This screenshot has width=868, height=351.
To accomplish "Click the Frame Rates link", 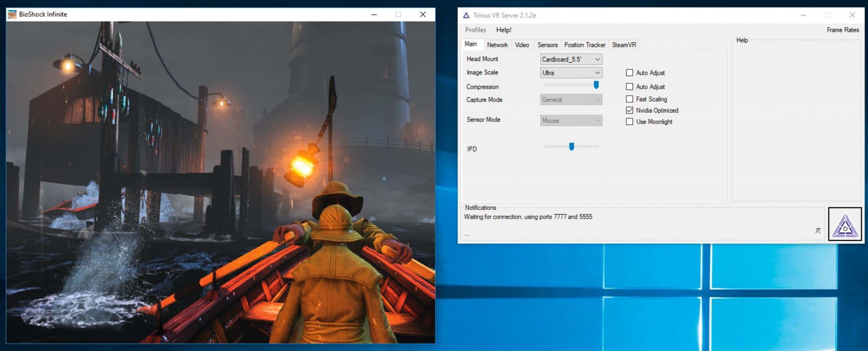I will [x=843, y=30].
